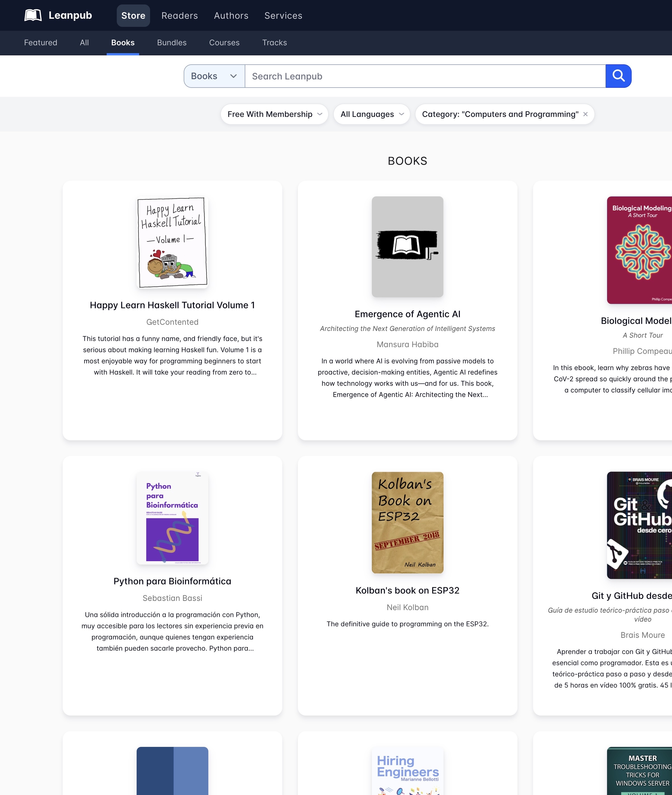Focus the Search Leanpub input field
Image resolution: width=672 pixels, height=795 pixels.
425,76
